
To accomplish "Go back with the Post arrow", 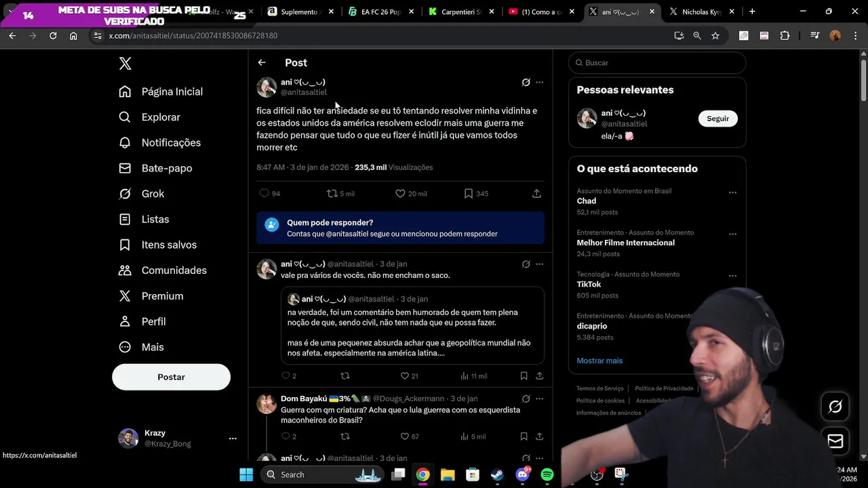I will tap(262, 62).
